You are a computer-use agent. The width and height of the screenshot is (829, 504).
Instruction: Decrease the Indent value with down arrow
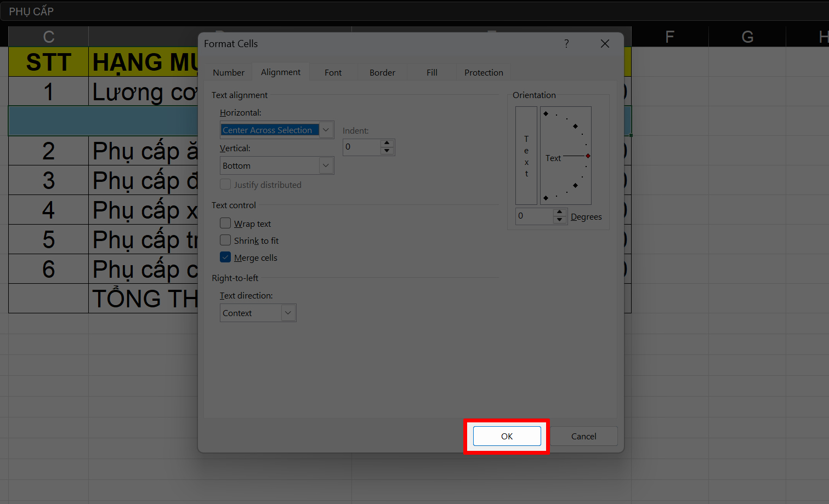(x=387, y=151)
